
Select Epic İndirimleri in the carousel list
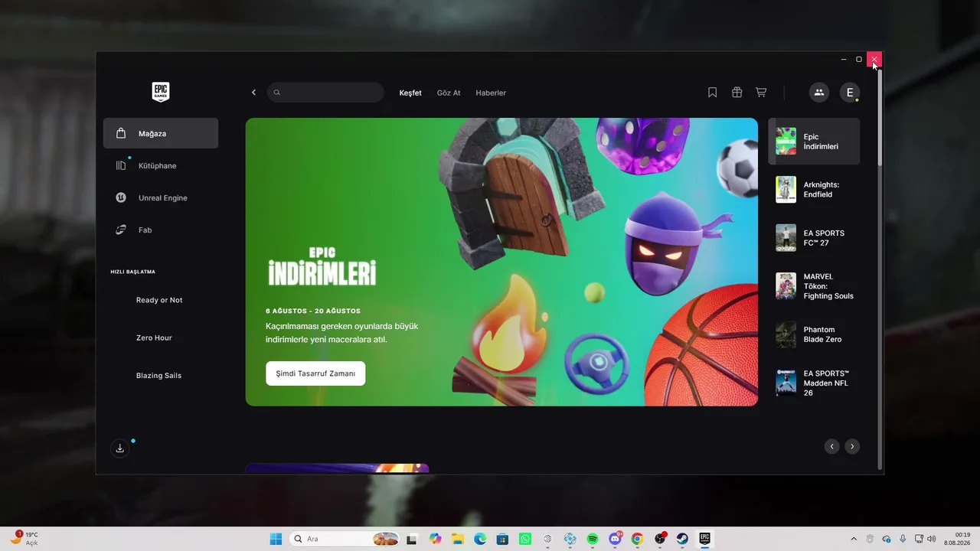pos(814,142)
